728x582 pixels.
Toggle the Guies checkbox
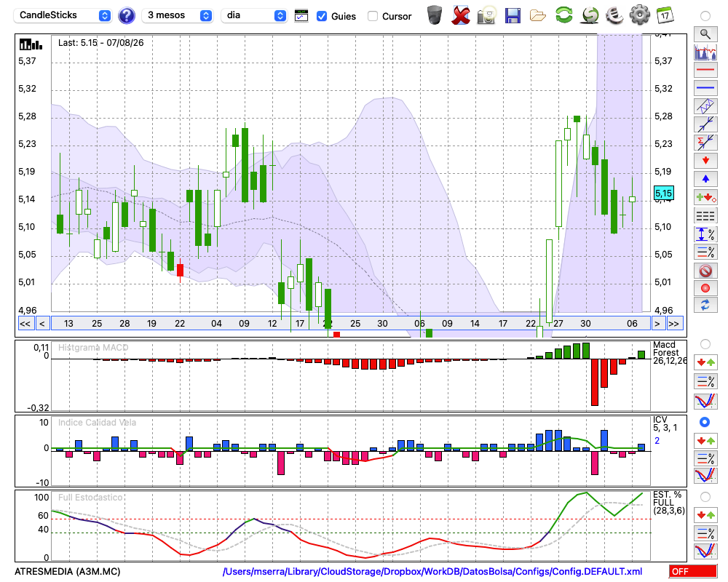tap(322, 16)
